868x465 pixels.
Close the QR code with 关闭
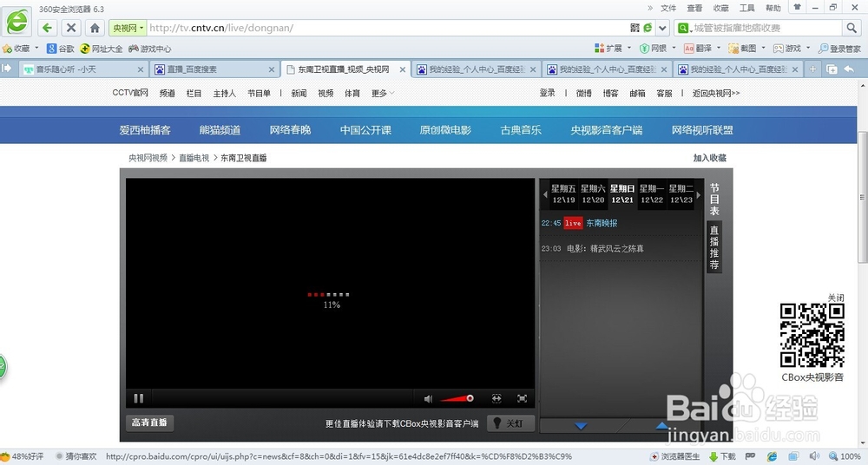click(836, 298)
